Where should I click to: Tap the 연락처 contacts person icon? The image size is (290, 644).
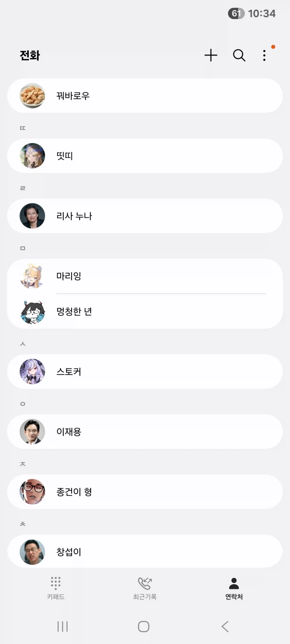(234, 582)
